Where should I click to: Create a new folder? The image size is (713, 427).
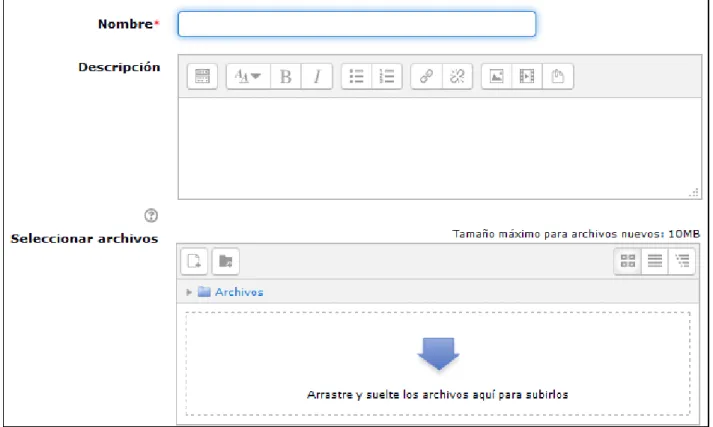pyautogui.click(x=226, y=261)
